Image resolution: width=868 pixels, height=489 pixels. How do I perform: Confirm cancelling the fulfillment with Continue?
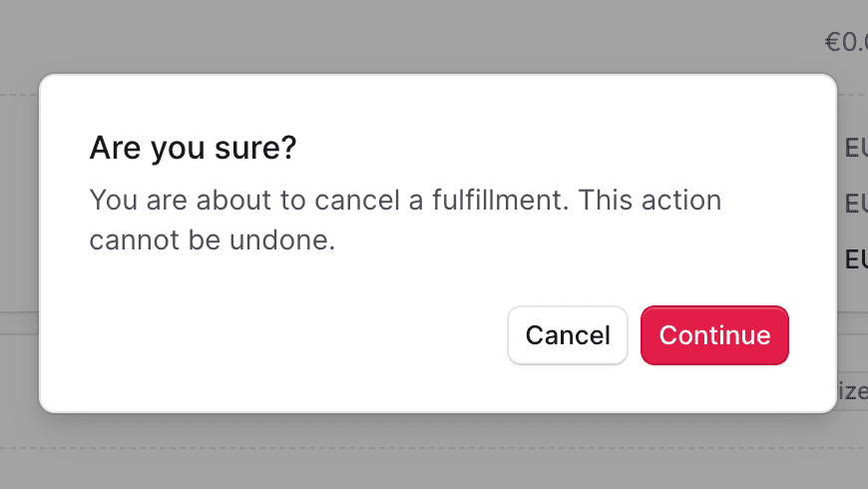[x=714, y=335]
